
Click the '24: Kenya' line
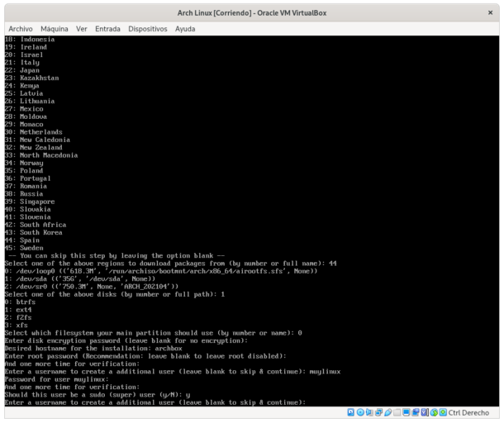coord(21,85)
